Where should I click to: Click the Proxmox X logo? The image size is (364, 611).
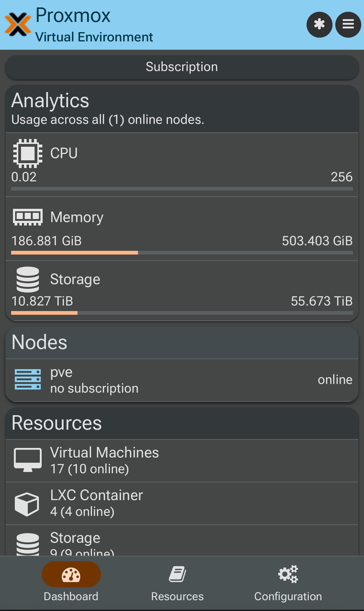click(18, 24)
